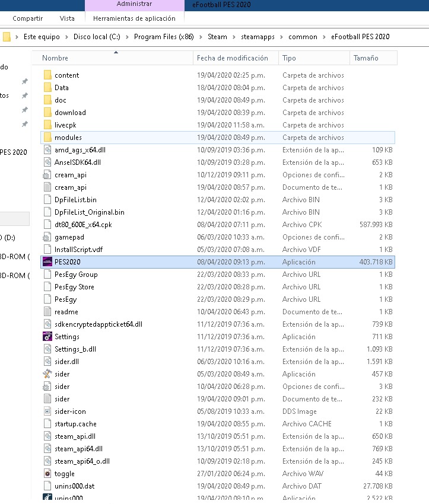This screenshot has width=429, height=504.
Task: Click the address bar folder icon
Action: point(7,37)
